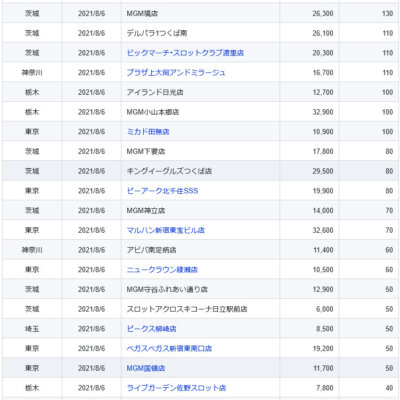
Task: Click the value 29,500 cell
Action: tap(309, 171)
